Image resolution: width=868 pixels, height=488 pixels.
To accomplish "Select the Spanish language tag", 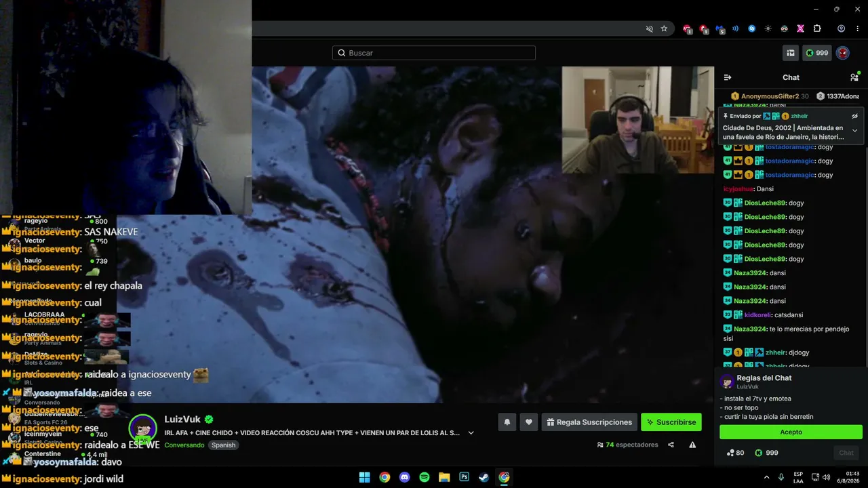I will tap(223, 445).
